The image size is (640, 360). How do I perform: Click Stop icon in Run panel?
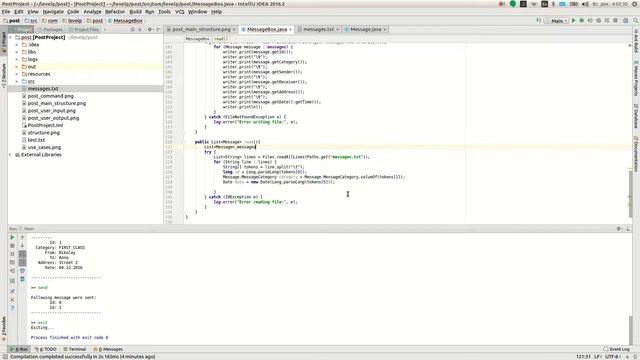coord(12,245)
